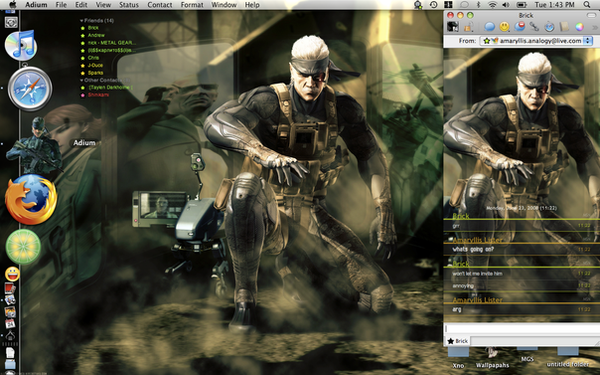Toggle the padlock encryption icon
This screenshot has width=600, height=375.
click(468, 27)
